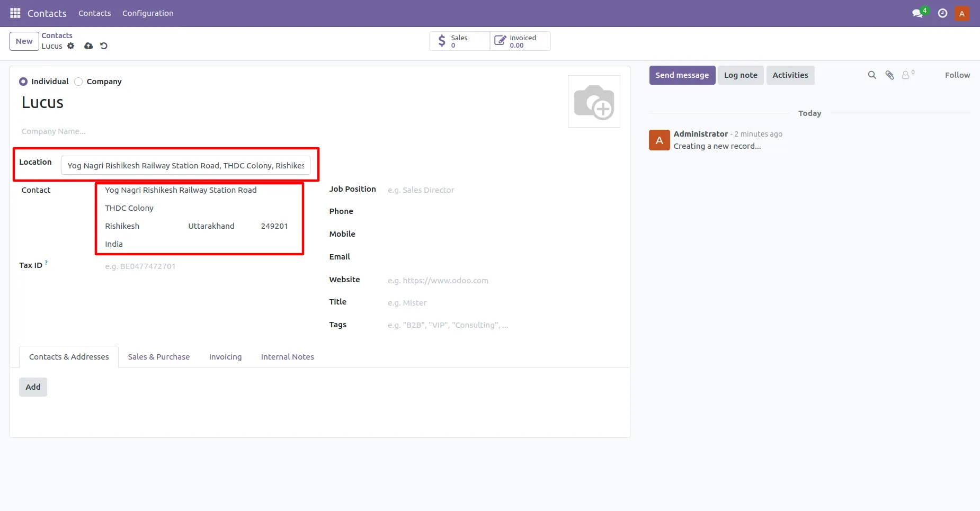980x511 pixels.
Task: Open the apps grid menu icon
Action: [x=15, y=13]
